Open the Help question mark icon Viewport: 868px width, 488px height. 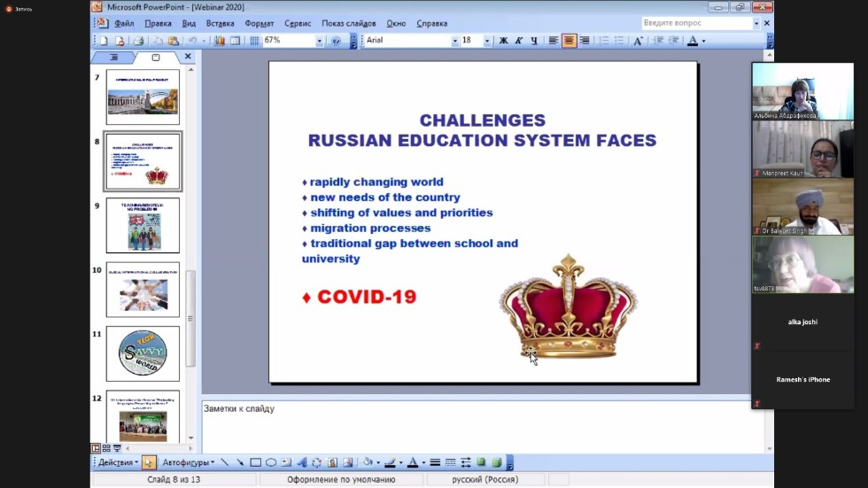click(337, 41)
